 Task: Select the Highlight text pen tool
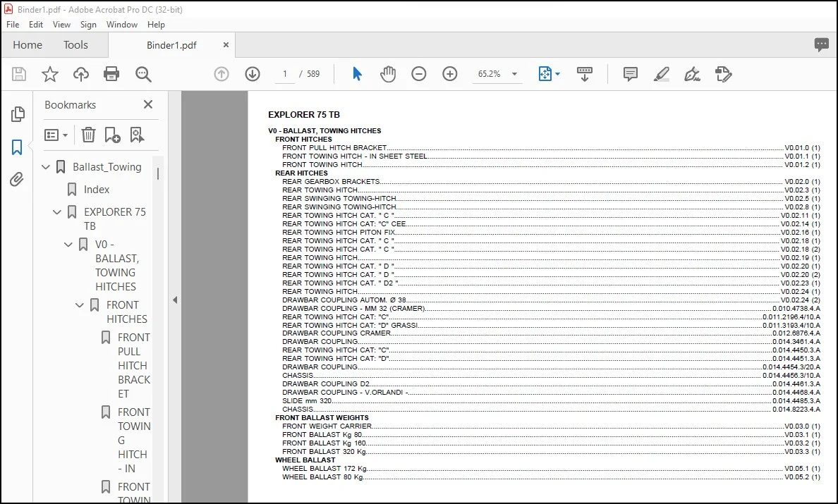(x=662, y=74)
